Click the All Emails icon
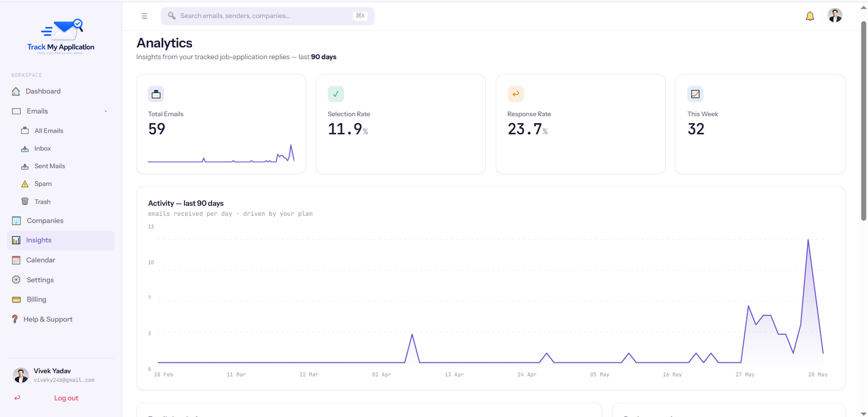Screen dimensions: 868x417 point(25,131)
